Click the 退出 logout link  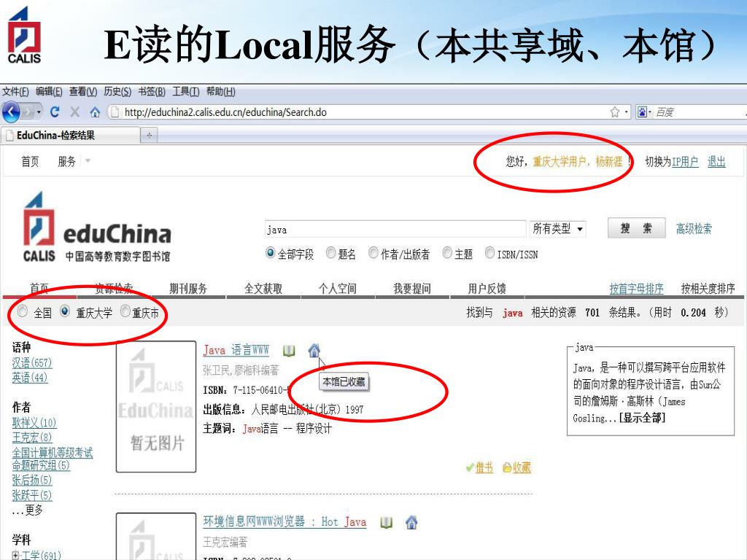pyautogui.click(x=716, y=162)
